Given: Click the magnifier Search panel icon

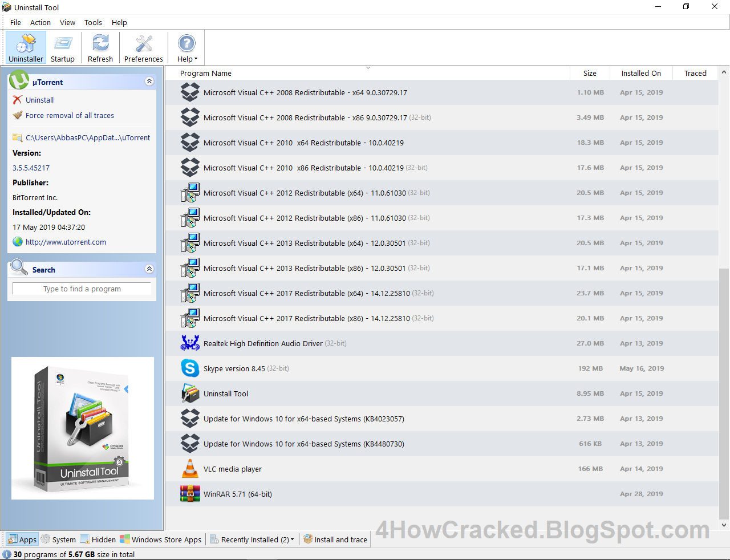Looking at the screenshot, I should click(x=19, y=267).
